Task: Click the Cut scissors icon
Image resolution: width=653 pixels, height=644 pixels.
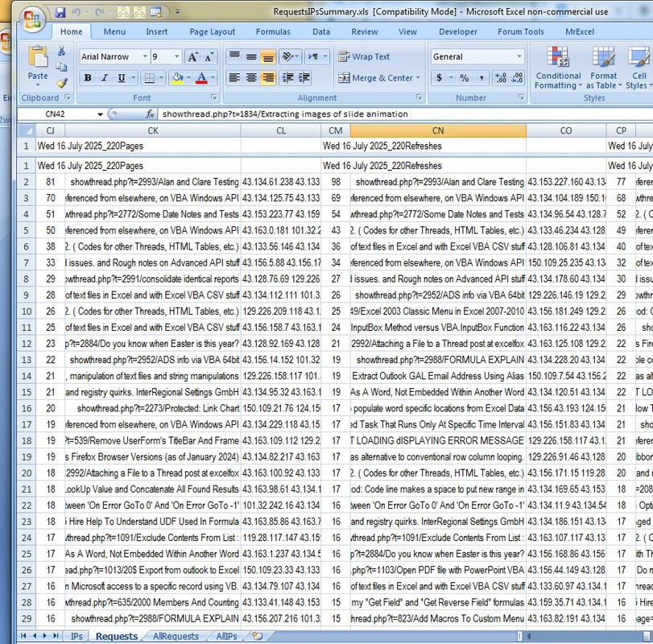Action: point(62,52)
